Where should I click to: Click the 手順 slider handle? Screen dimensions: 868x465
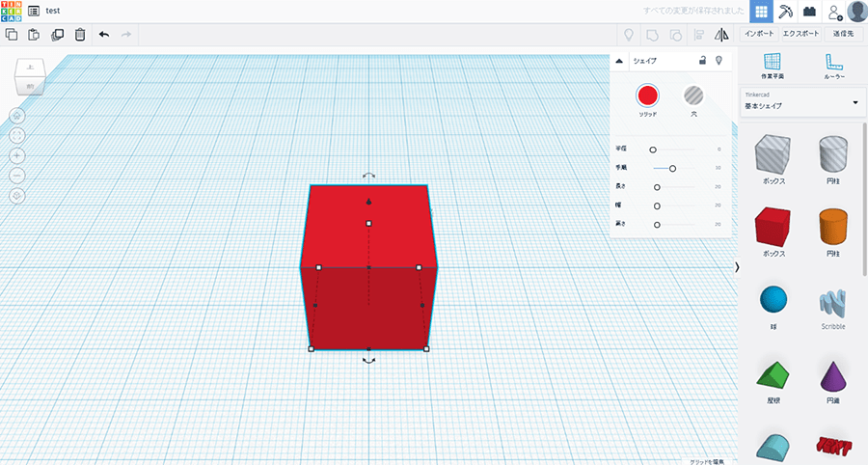click(x=672, y=168)
